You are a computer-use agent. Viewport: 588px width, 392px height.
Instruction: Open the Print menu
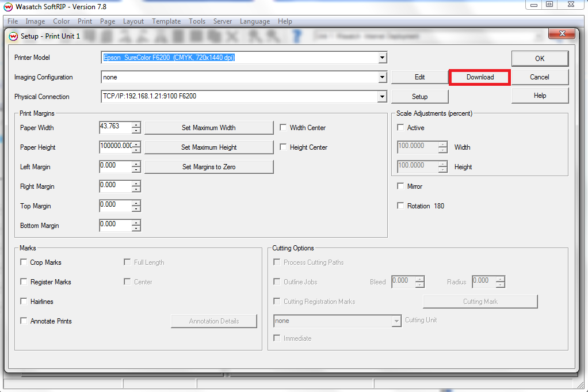pyautogui.click(x=85, y=21)
